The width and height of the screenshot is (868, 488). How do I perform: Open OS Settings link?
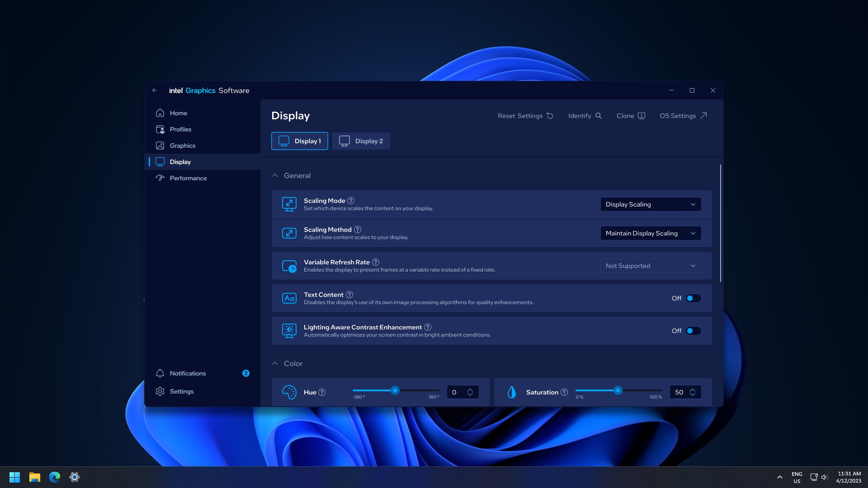[682, 116]
